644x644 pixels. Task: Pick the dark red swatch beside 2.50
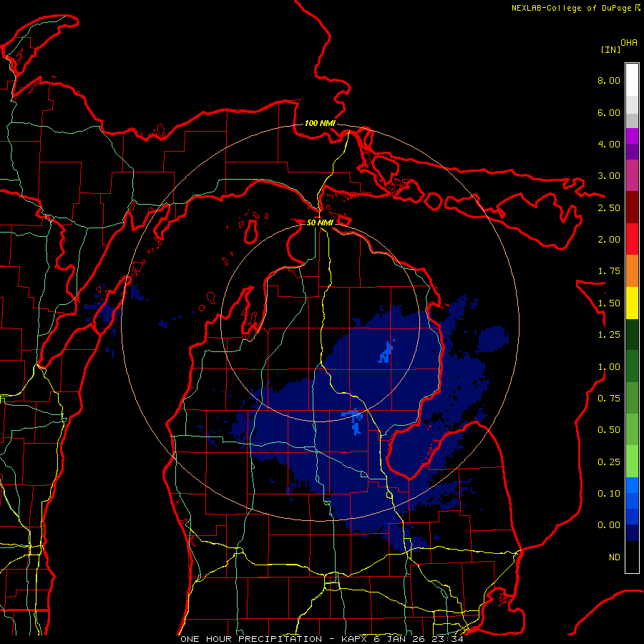(632, 208)
